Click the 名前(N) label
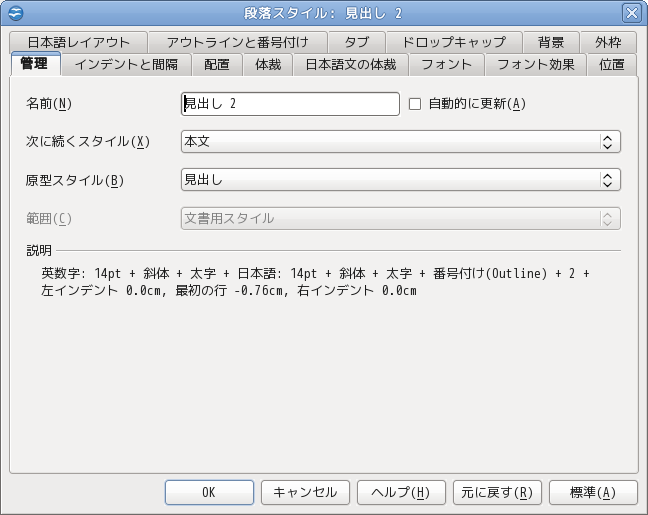Screen dimensions: 648x515 pos(49,104)
